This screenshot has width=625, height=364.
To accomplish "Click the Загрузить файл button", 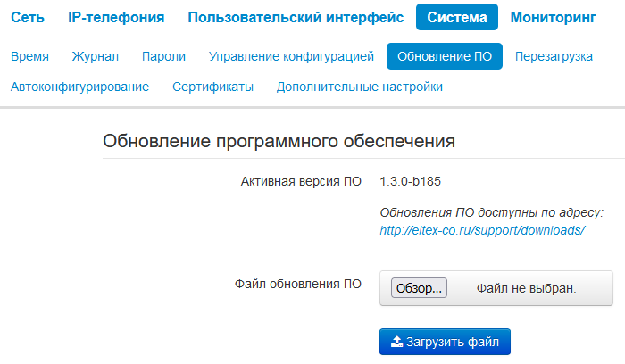I will (445, 341).
